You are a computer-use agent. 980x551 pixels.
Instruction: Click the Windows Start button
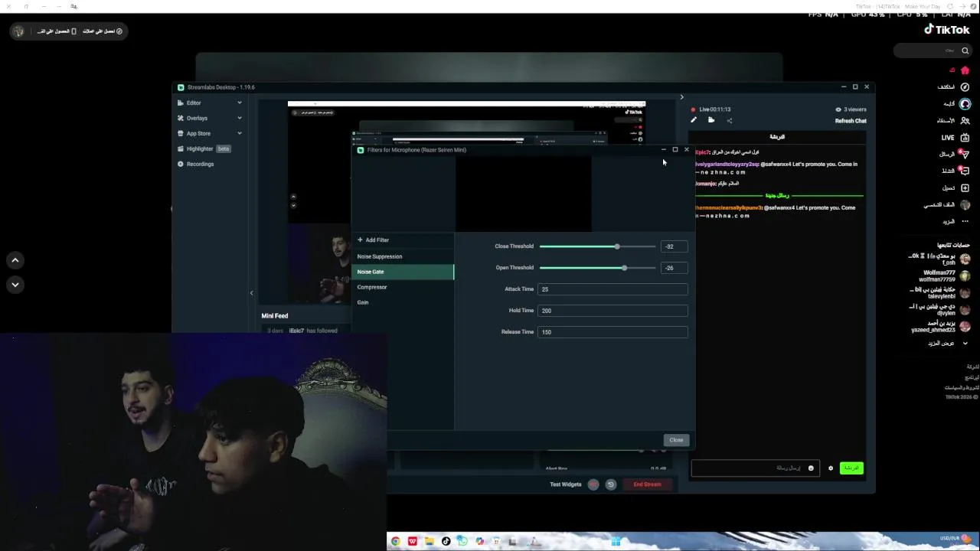coord(616,541)
